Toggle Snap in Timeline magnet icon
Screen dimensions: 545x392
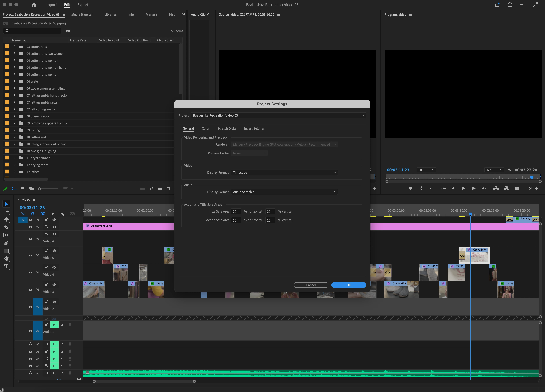point(33,213)
